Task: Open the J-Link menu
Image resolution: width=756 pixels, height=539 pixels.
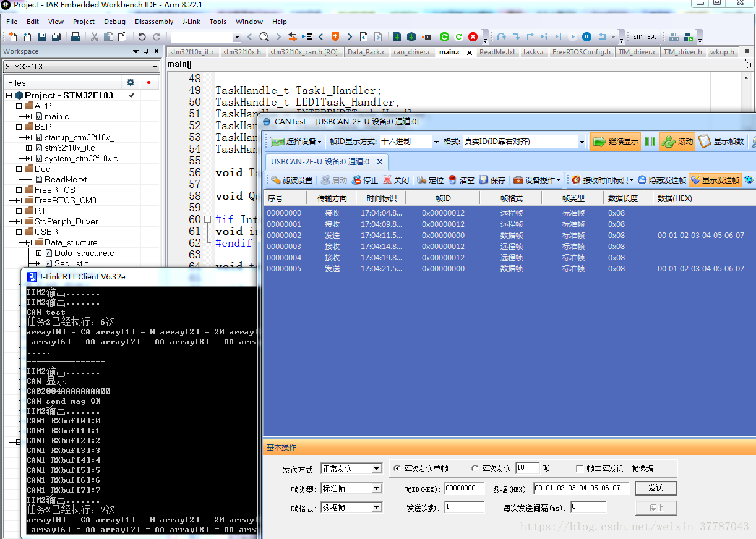Action: point(191,22)
